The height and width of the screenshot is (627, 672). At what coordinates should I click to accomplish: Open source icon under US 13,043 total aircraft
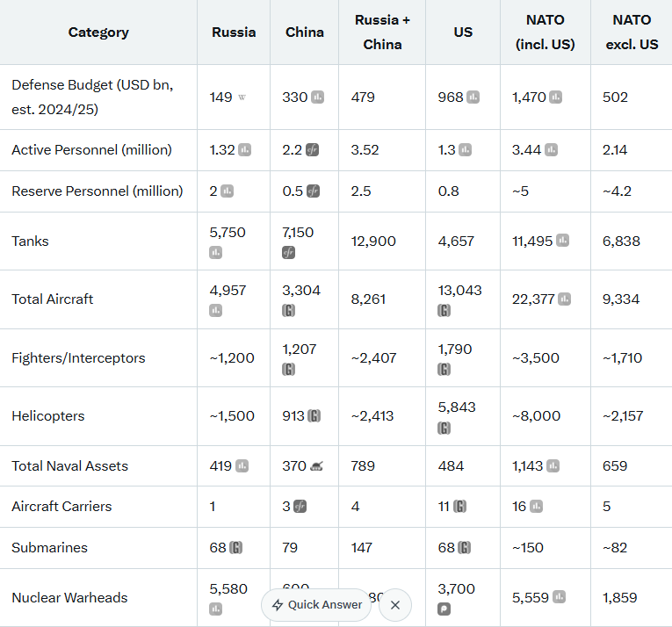point(444,311)
